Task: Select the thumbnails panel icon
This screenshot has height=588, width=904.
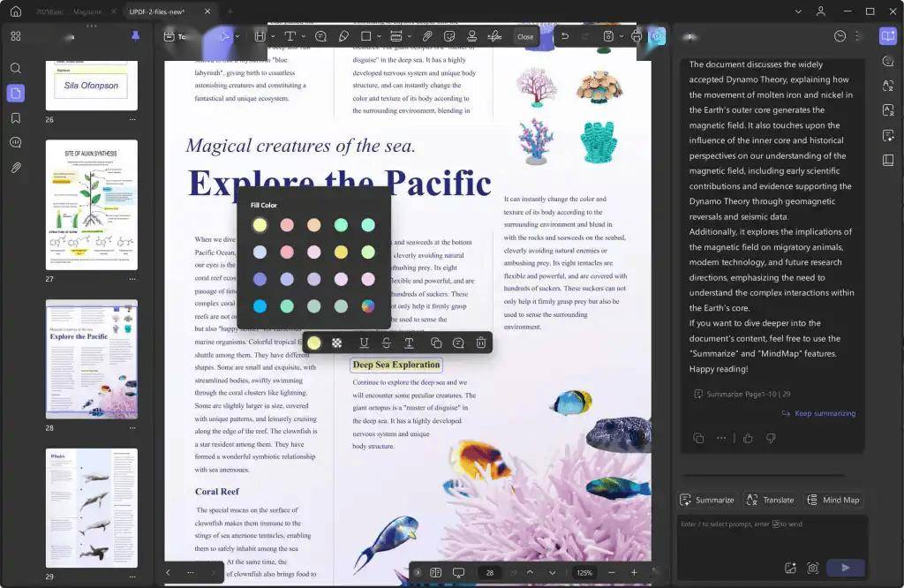Action: point(16,93)
